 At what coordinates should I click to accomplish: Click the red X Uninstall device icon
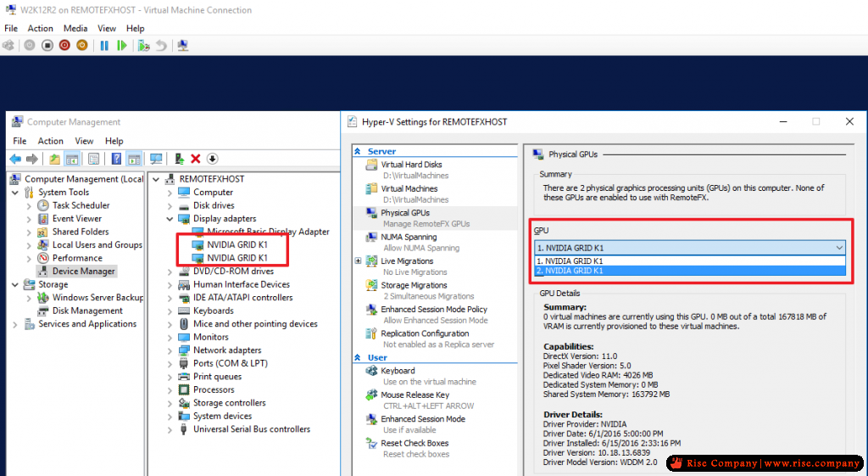pos(196,159)
